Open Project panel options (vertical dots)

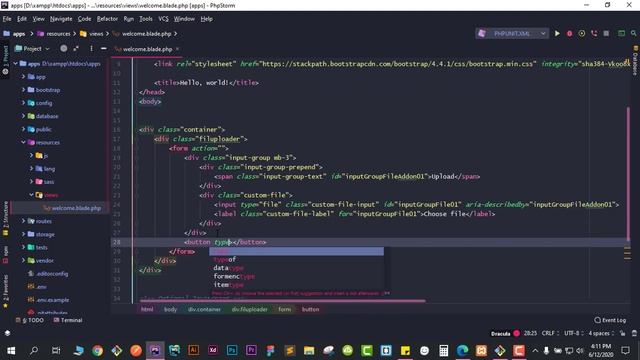91,49
